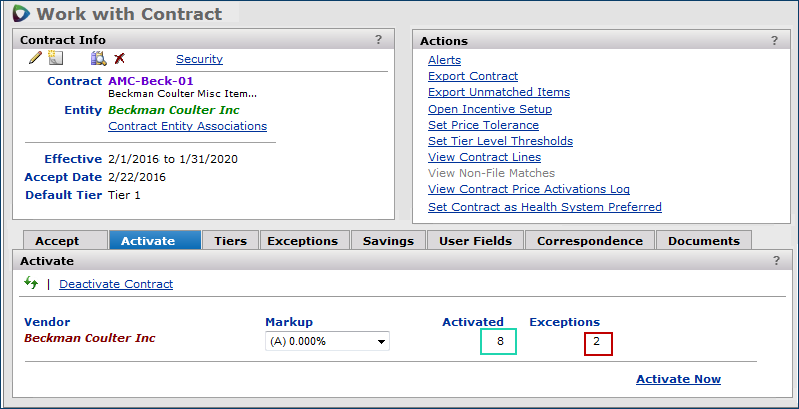Image resolution: width=799 pixels, height=409 pixels.
Task: Open help for Actions panel
Action: [x=774, y=40]
